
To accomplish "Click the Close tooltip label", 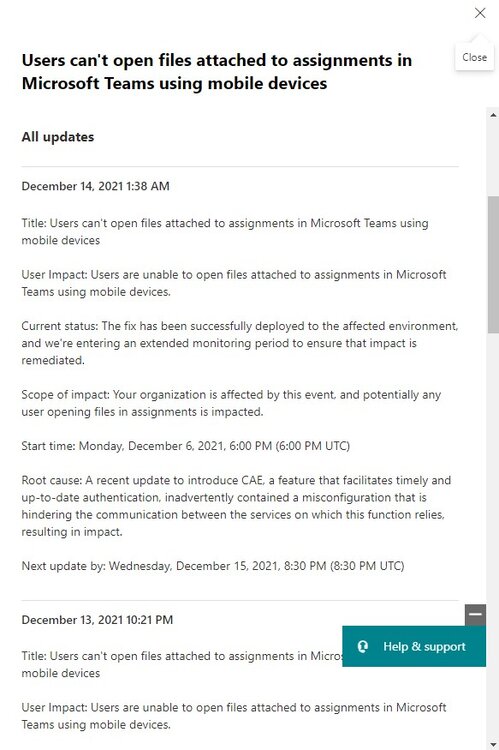I will 474,57.
